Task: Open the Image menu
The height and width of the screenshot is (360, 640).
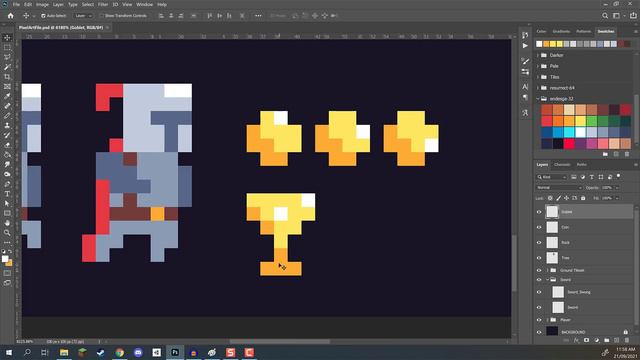Action: pos(42,4)
